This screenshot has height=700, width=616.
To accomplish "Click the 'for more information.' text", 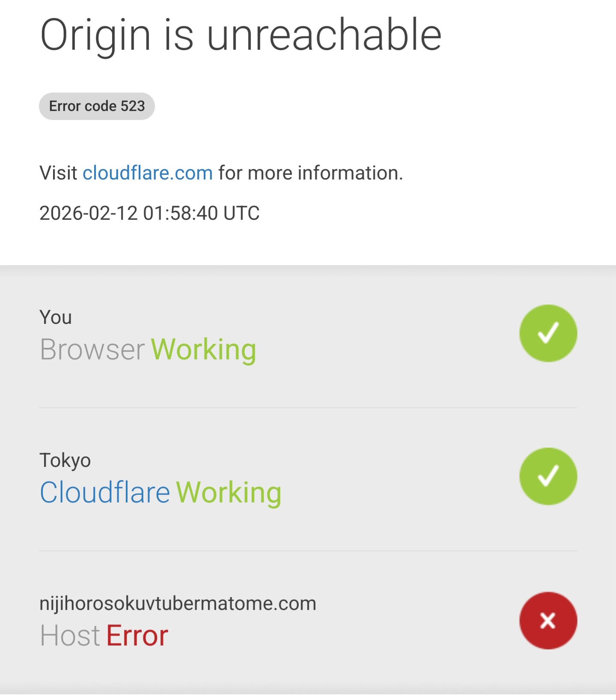I will tap(310, 173).
